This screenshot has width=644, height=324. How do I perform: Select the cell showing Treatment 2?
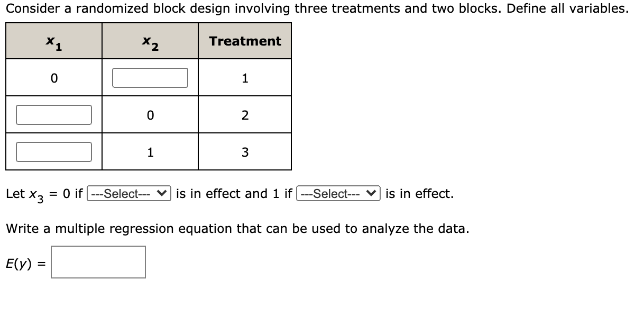[x=245, y=114]
